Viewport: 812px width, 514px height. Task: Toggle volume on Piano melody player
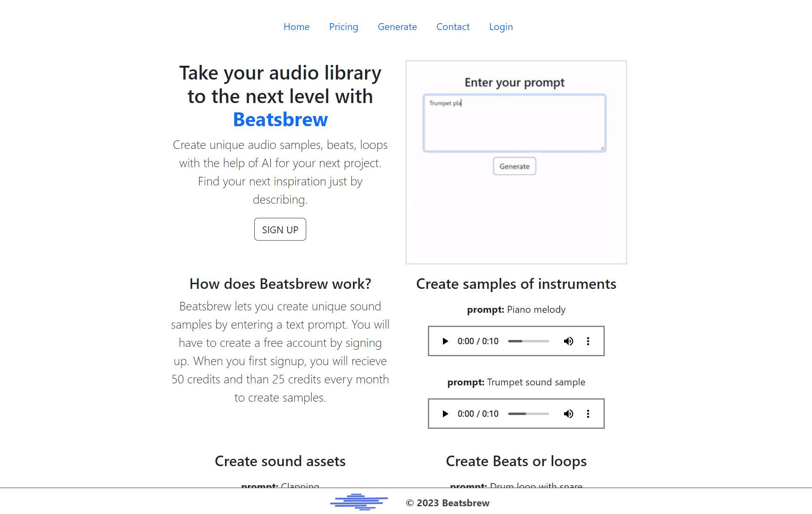tap(568, 341)
